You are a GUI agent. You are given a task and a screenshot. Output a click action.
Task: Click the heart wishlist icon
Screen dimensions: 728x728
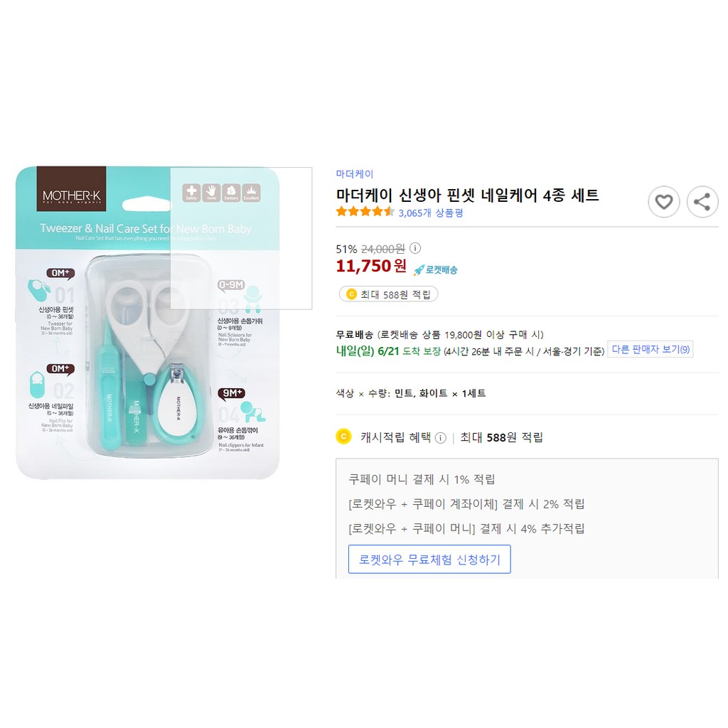[663, 202]
